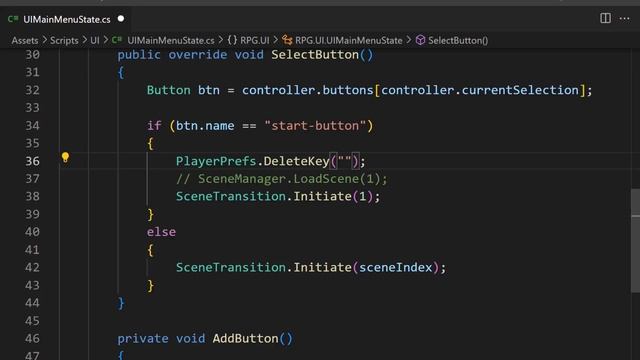Open the RPG.UI namespace breadcrumb
Screen dimensions: 640x360
[x=255, y=40]
